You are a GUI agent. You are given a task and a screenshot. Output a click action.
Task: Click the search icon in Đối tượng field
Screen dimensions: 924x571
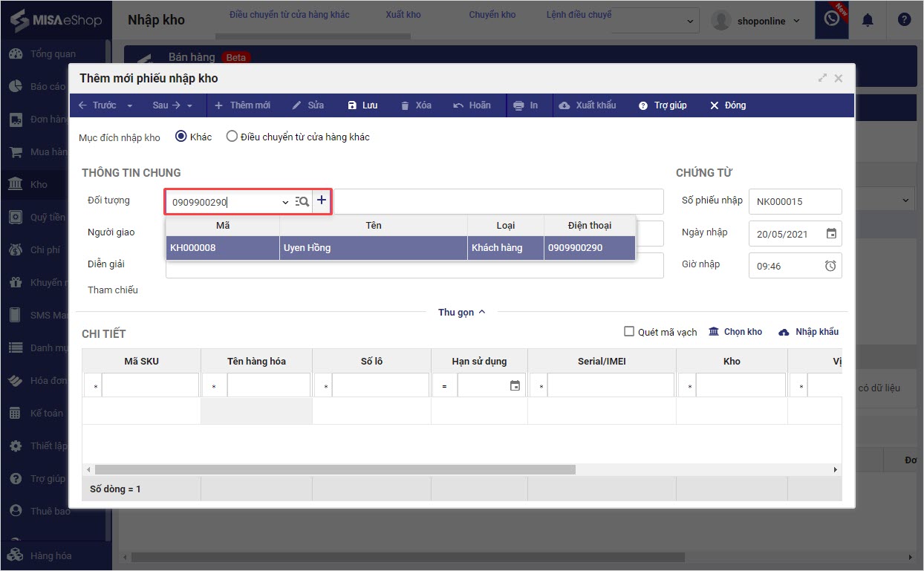302,201
